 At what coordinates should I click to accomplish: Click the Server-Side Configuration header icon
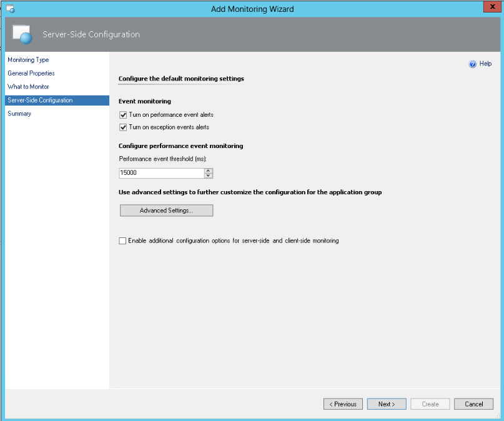point(22,34)
